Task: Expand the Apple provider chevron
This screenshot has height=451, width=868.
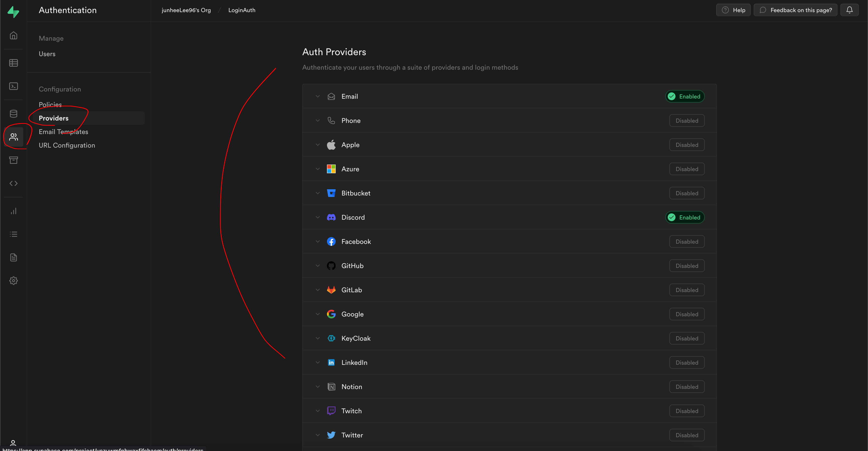Action: [318, 145]
